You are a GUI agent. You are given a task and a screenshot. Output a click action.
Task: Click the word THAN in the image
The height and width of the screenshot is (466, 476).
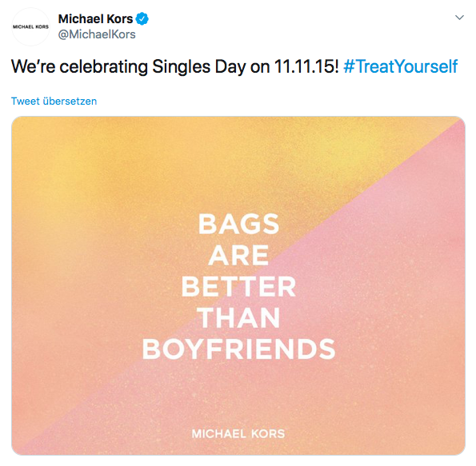click(238, 317)
